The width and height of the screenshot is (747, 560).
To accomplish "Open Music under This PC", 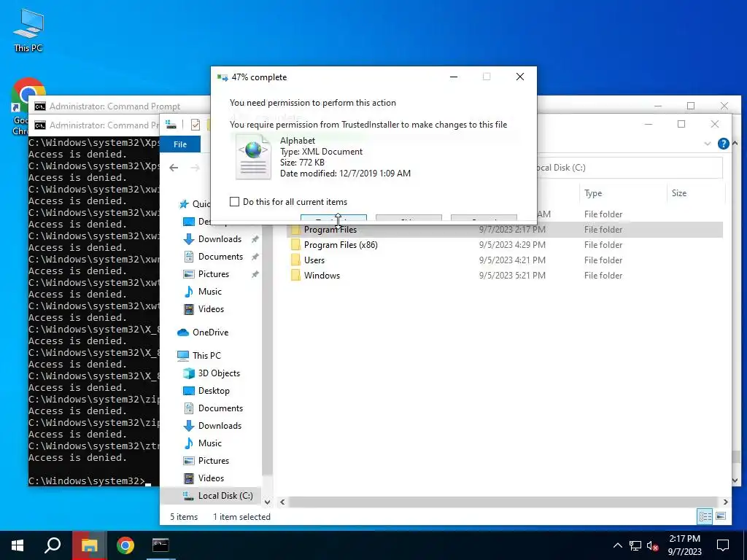I will (209, 443).
